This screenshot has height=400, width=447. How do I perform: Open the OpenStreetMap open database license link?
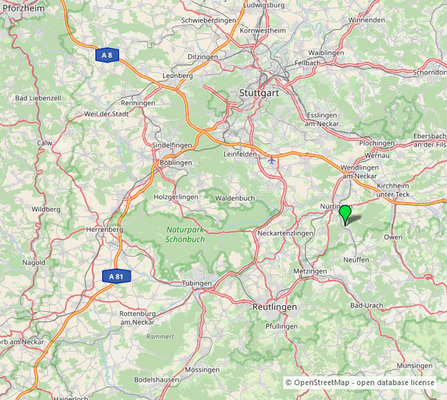click(x=360, y=382)
